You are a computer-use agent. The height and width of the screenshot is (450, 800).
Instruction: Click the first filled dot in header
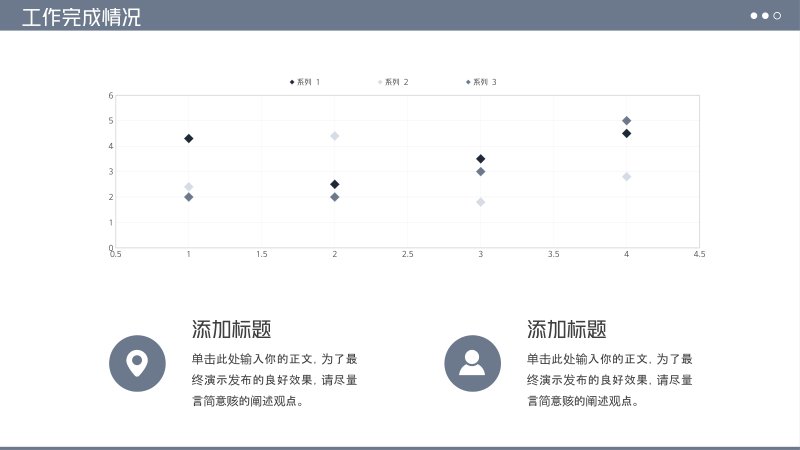pos(754,16)
